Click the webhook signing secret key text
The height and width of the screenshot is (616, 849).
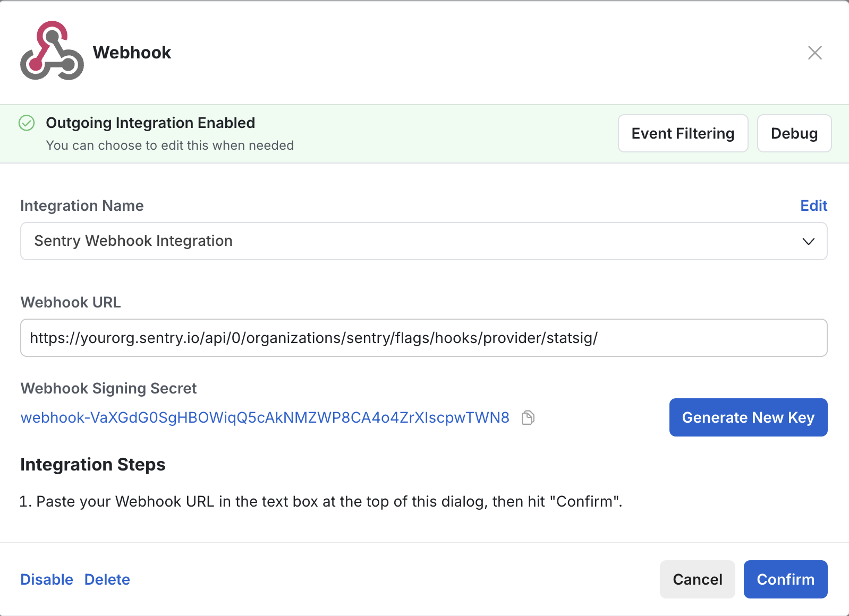265,418
